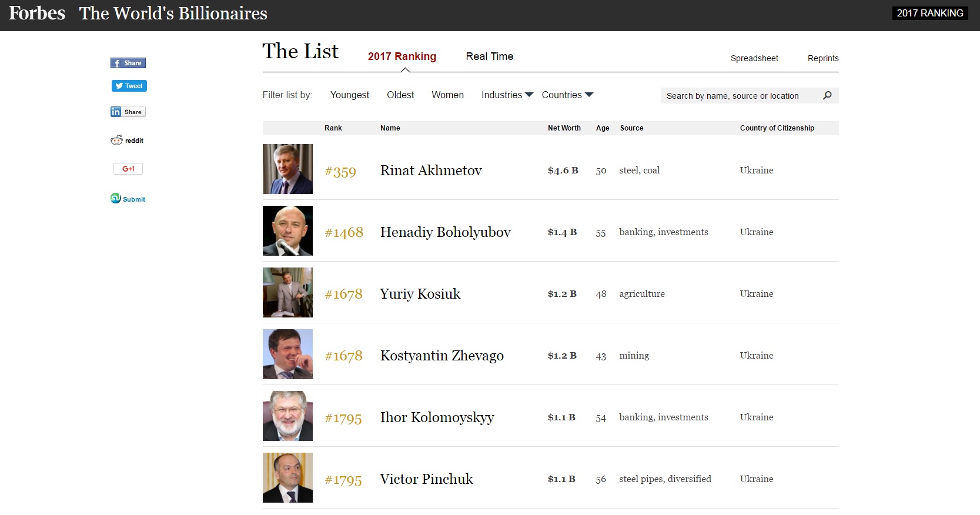Click the search magnifier icon

coord(827,95)
